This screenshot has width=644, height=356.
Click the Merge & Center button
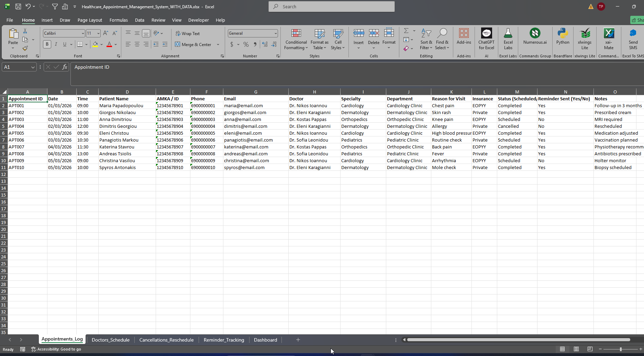(193, 45)
